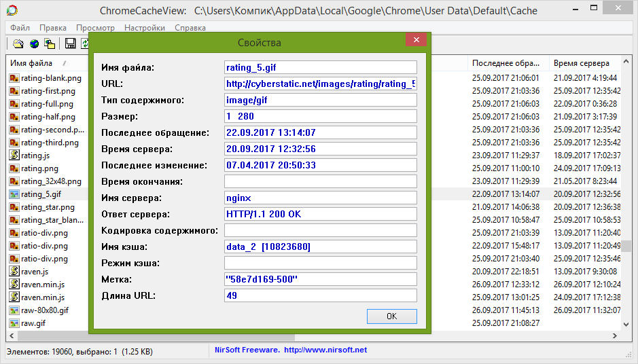
Task: Click the globe open-URL toolbar icon
Action: [x=34, y=44]
